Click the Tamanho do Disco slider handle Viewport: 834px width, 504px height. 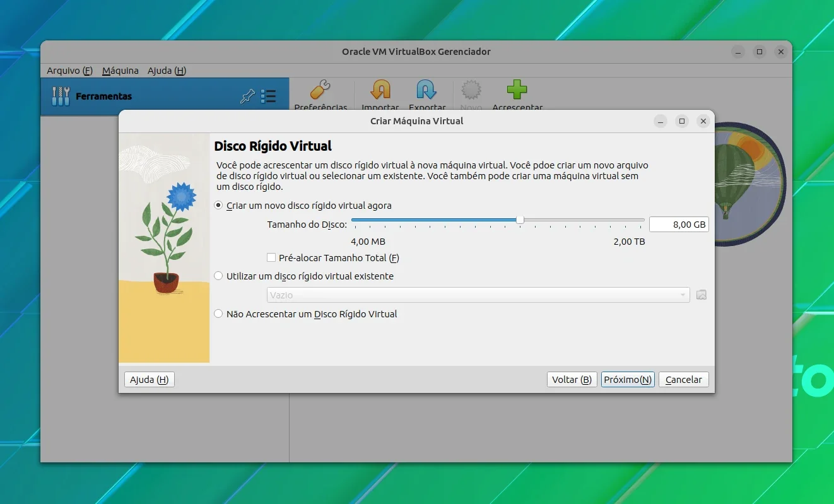520,220
